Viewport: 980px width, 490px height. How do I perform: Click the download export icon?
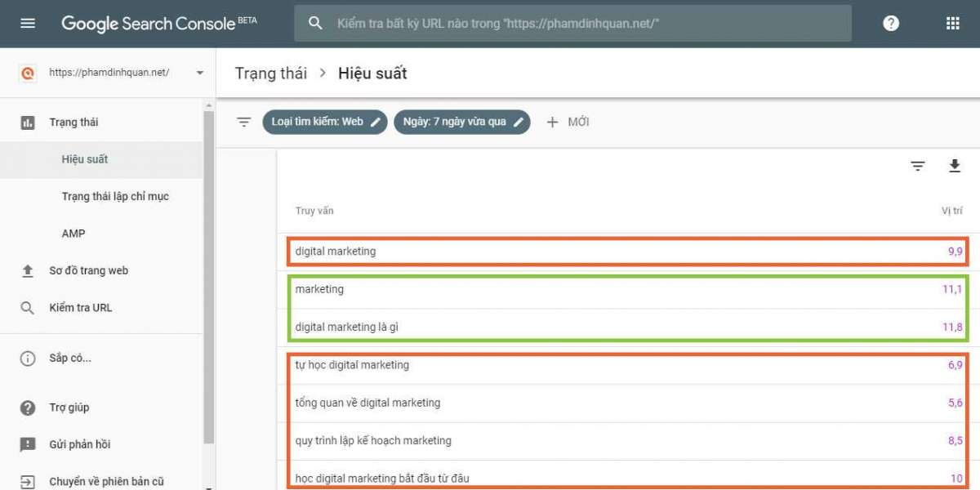(x=954, y=167)
